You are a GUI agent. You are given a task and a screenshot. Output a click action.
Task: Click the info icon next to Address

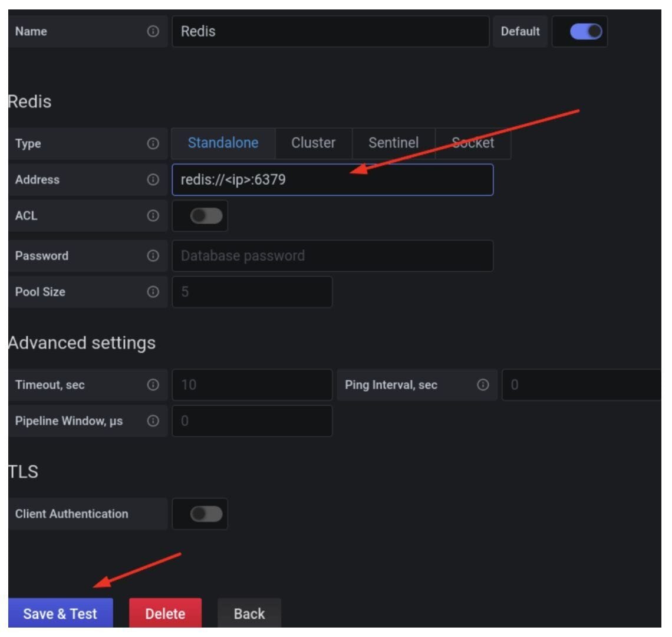153,179
